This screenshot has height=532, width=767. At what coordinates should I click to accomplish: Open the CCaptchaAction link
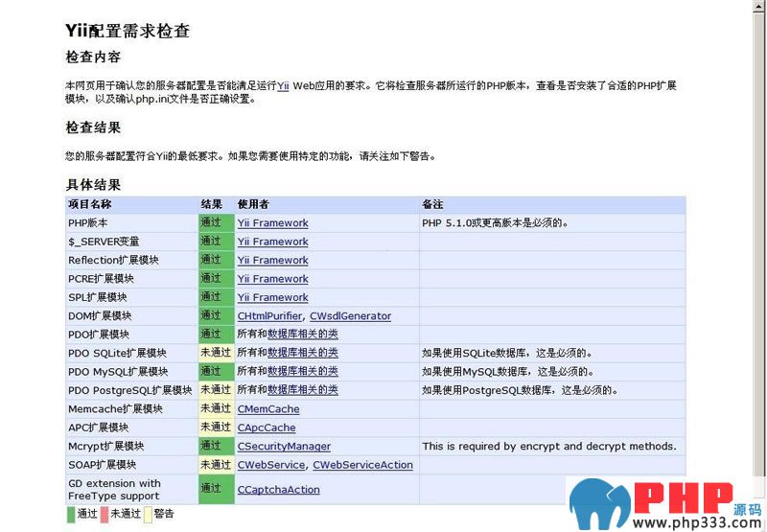[x=279, y=490]
